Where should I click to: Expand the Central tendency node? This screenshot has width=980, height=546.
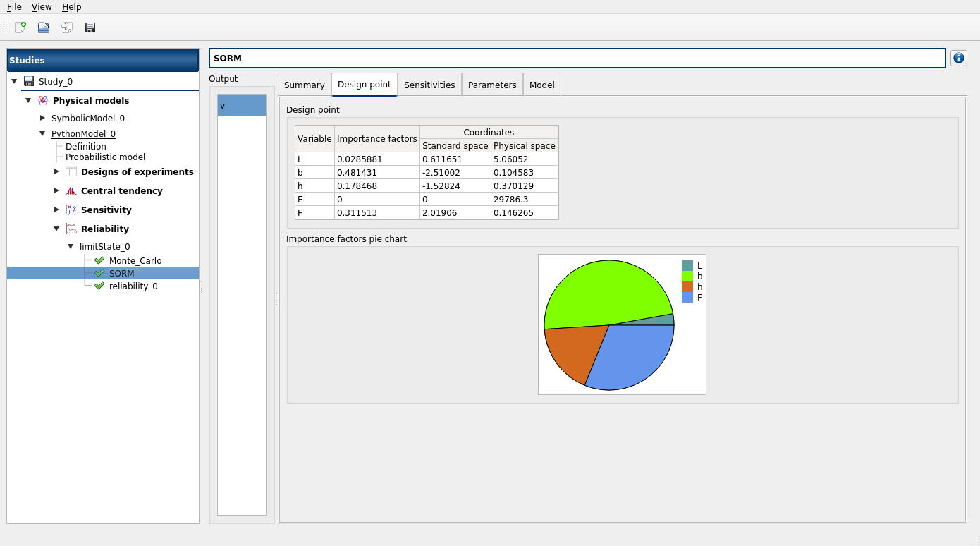click(x=56, y=190)
